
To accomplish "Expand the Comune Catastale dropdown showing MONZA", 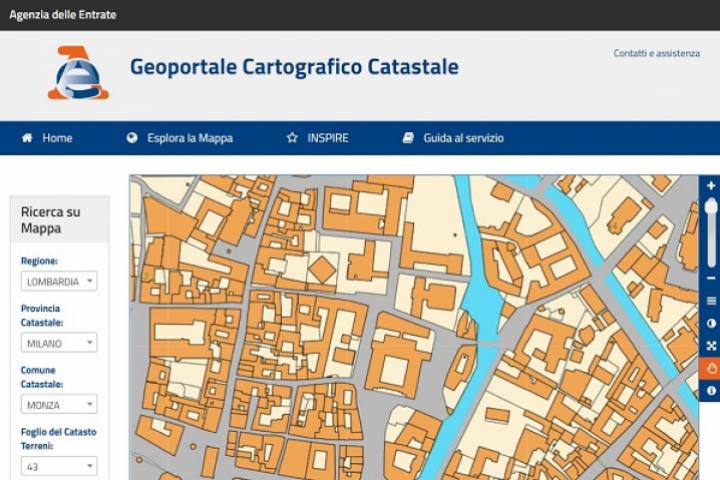I will [x=59, y=405].
